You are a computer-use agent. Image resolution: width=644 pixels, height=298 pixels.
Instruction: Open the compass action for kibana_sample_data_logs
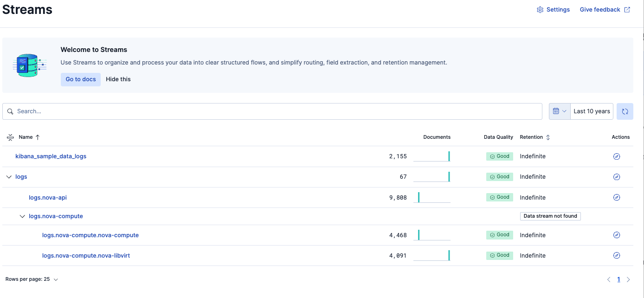(616, 156)
